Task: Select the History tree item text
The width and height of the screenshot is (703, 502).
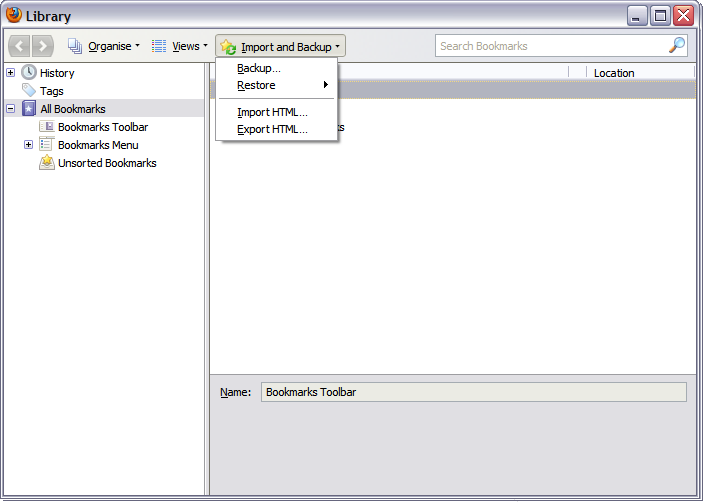Action: coord(57,73)
